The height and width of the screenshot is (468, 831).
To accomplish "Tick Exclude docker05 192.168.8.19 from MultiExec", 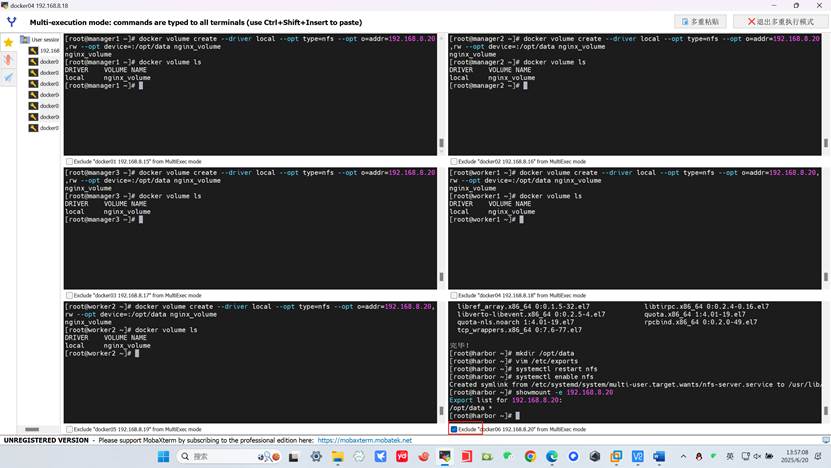I will (x=69, y=429).
